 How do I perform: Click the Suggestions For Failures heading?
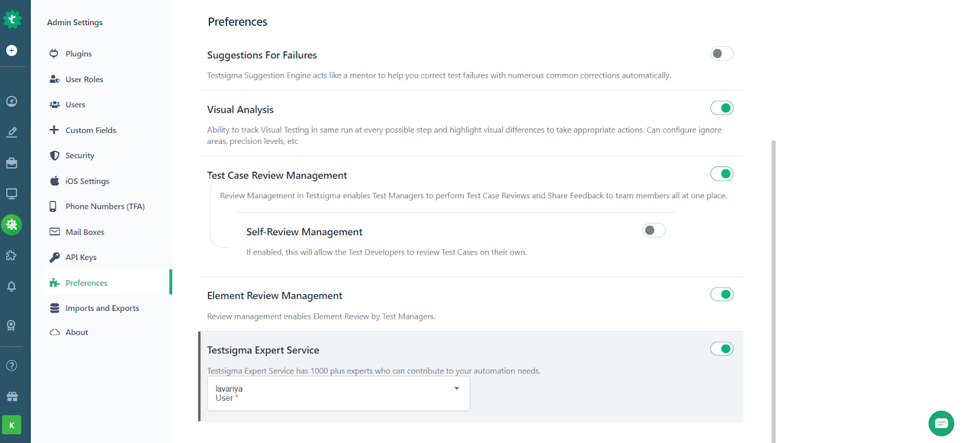click(x=262, y=55)
